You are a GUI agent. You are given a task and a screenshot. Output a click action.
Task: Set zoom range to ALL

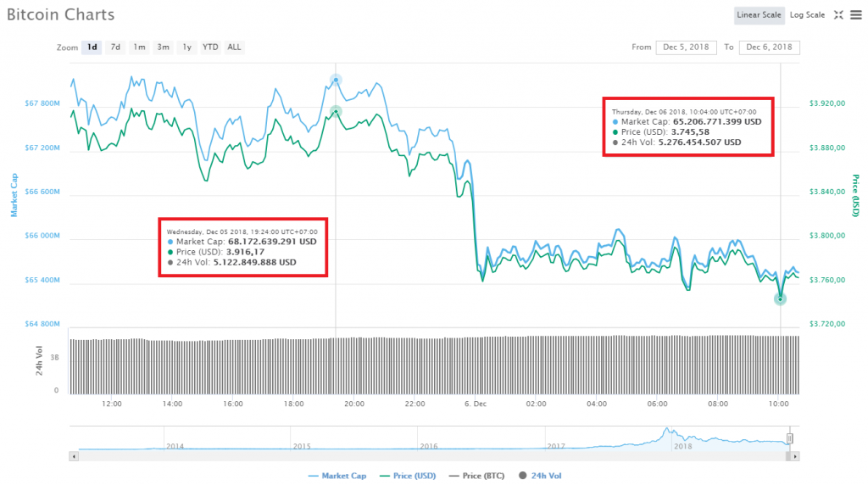click(234, 47)
